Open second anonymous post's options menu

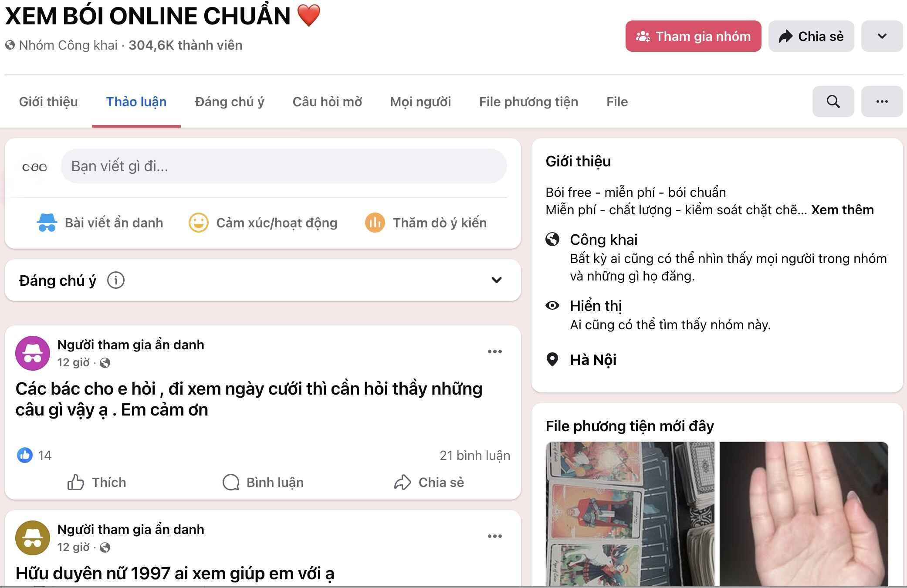[494, 536]
